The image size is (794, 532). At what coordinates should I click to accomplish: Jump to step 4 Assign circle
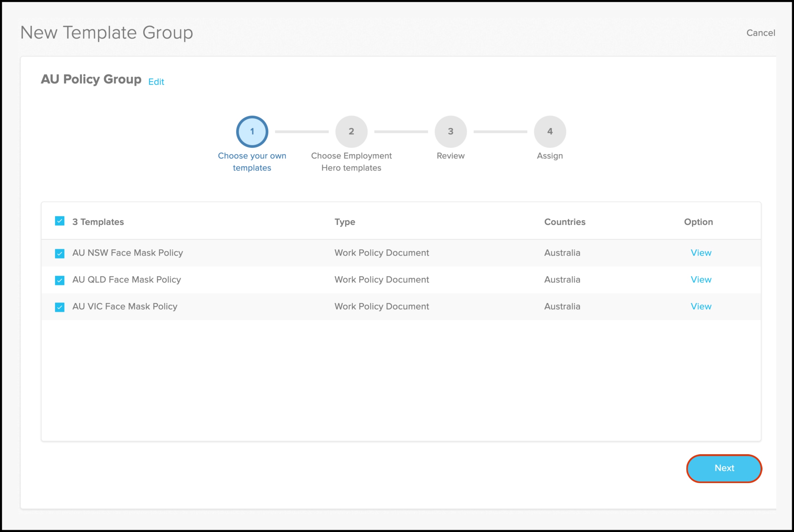(x=549, y=132)
